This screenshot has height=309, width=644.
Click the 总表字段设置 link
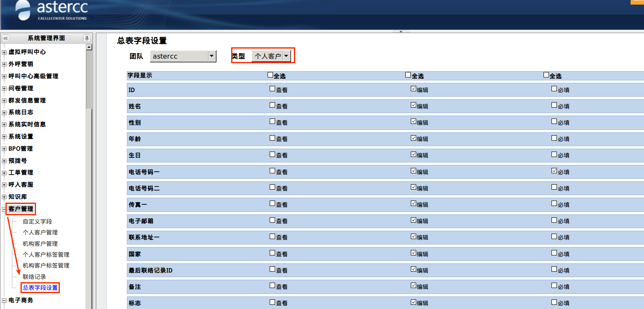point(40,288)
